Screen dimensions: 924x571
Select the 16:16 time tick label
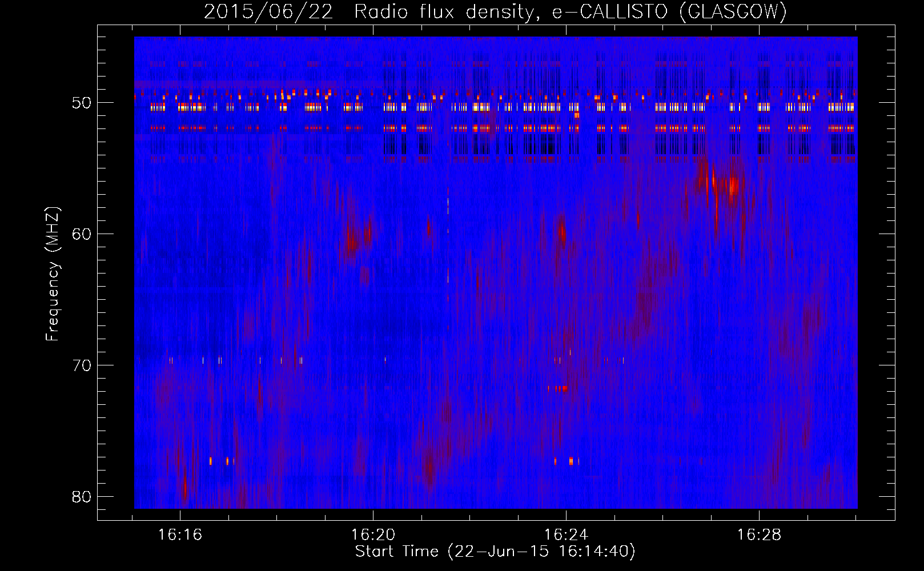coord(180,535)
